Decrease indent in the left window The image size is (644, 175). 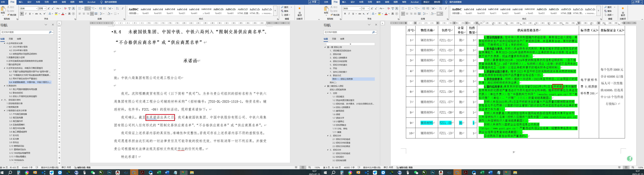tap(101, 8)
